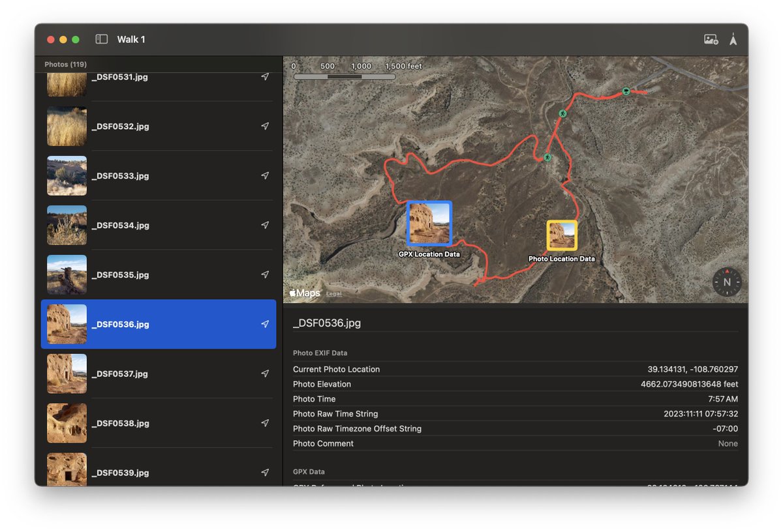The height and width of the screenshot is (532, 783).
Task: Click location arrow for _DSF0533.jpg
Action: coord(265,176)
